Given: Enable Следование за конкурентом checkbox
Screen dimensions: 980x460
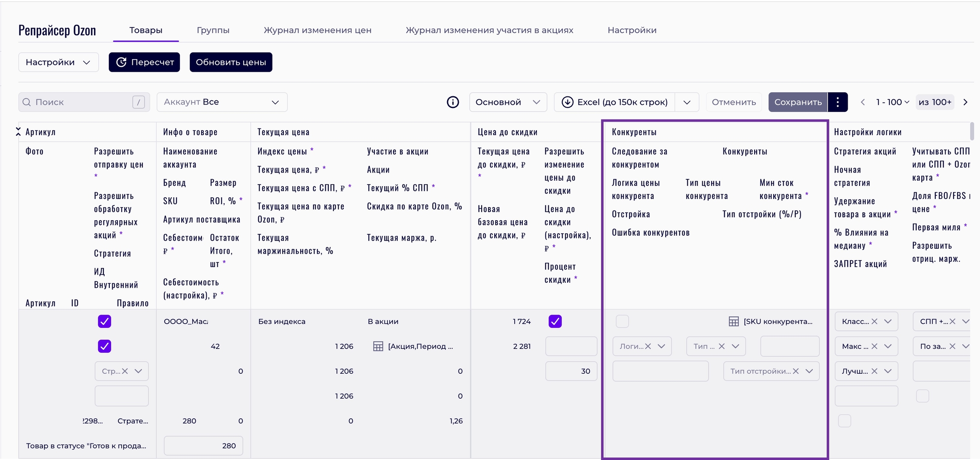Looking at the screenshot, I should (622, 321).
